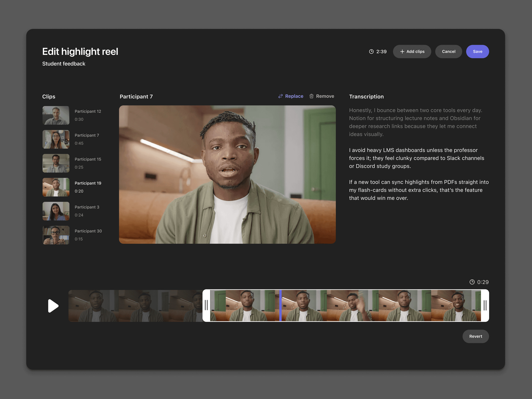Click the clock icon beside 0:29
The height and width of the screenshot is (399, 532).
click(472, 282)
